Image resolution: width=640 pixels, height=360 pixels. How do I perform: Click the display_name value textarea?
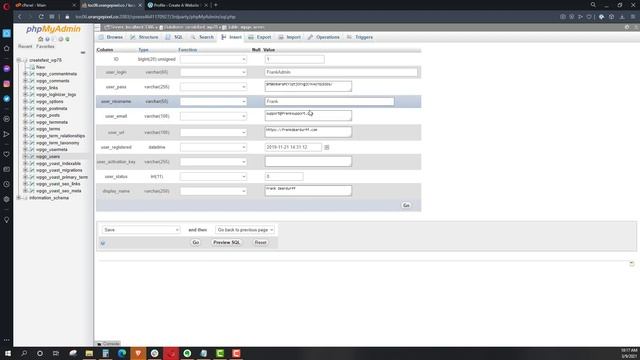tap(308, 191)
